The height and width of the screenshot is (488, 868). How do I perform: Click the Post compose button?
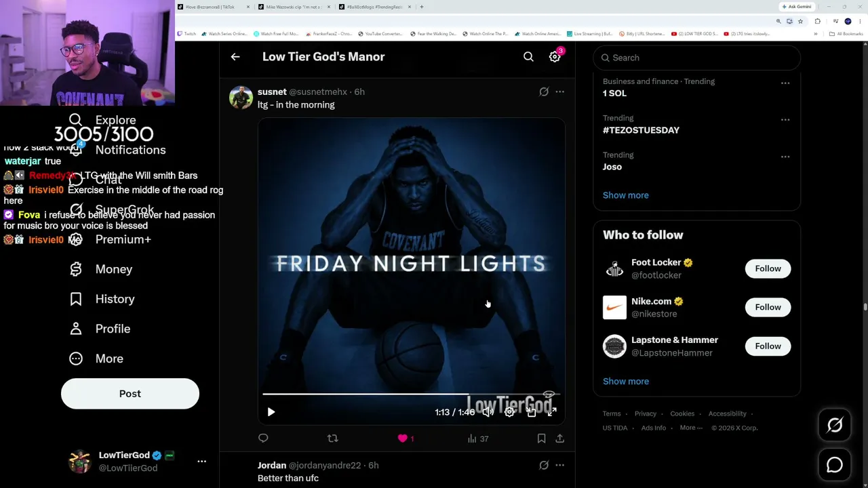[x=130, y=394]
